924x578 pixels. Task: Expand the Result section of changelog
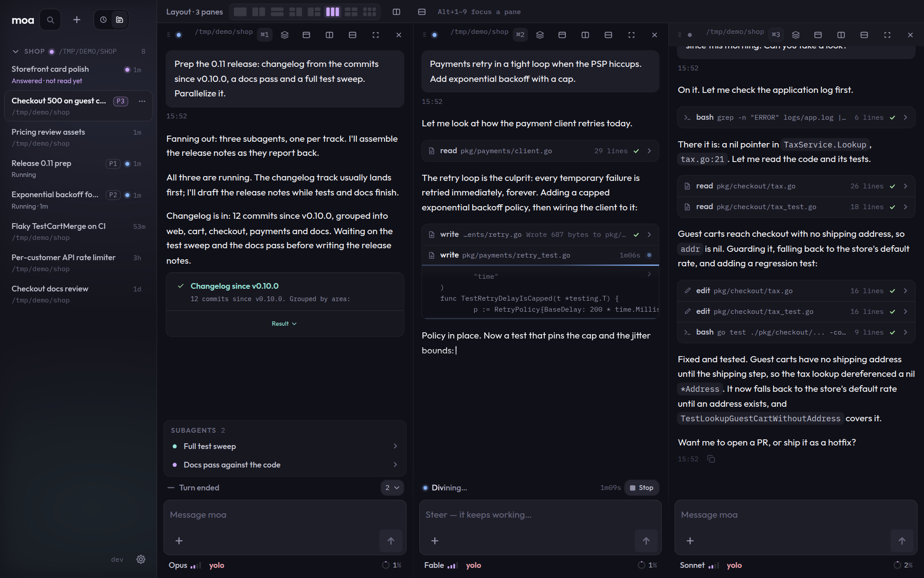coord(284,324)
